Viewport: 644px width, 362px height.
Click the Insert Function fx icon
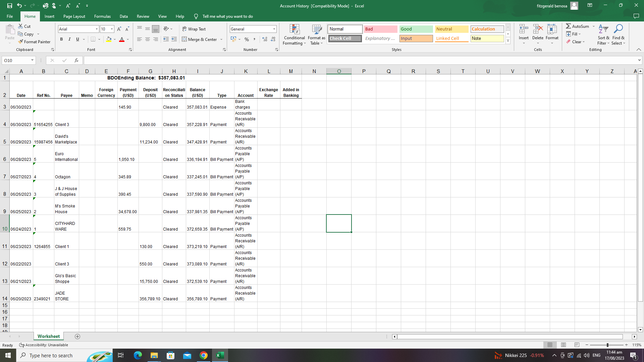(76, 60)
